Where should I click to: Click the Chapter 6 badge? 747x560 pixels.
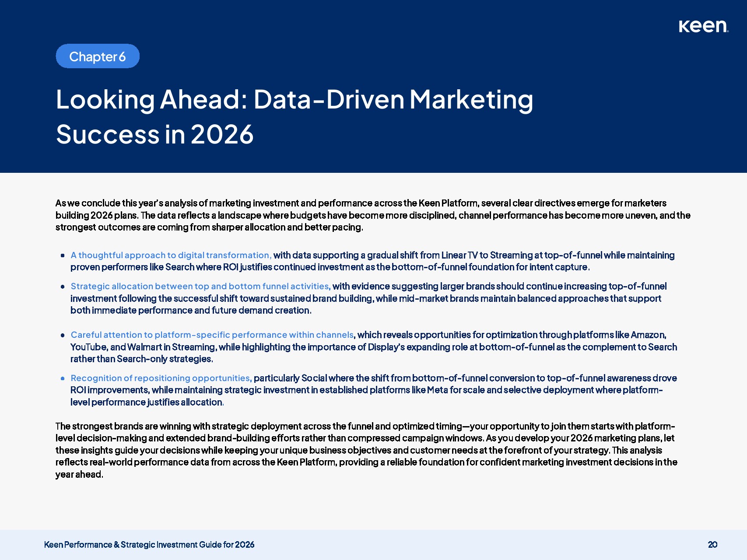[x=98, y=56]
